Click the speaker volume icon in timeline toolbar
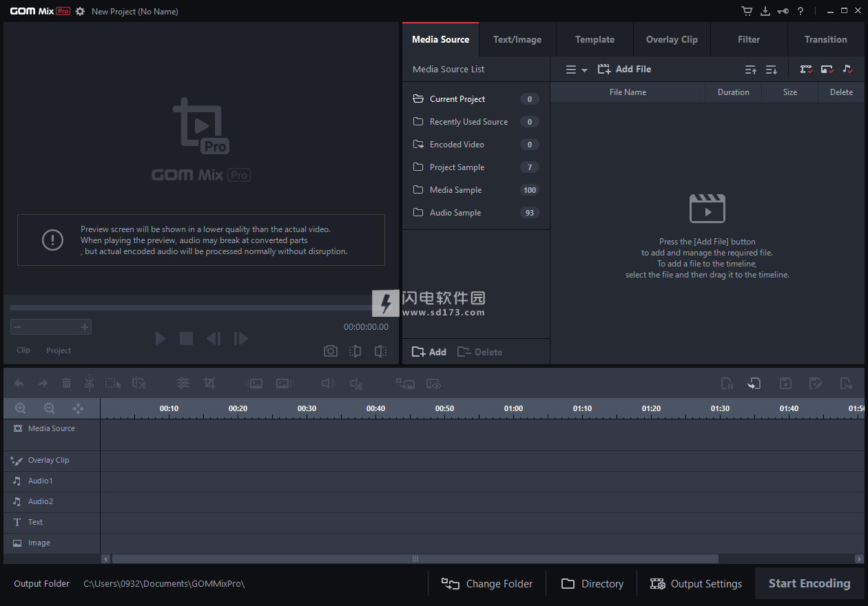This screenshot has height=606, width=868. [x=329, y=384]
